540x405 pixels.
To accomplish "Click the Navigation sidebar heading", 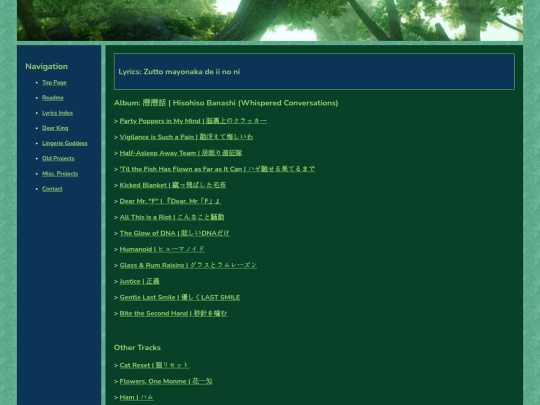I will [x=46, y=66].
